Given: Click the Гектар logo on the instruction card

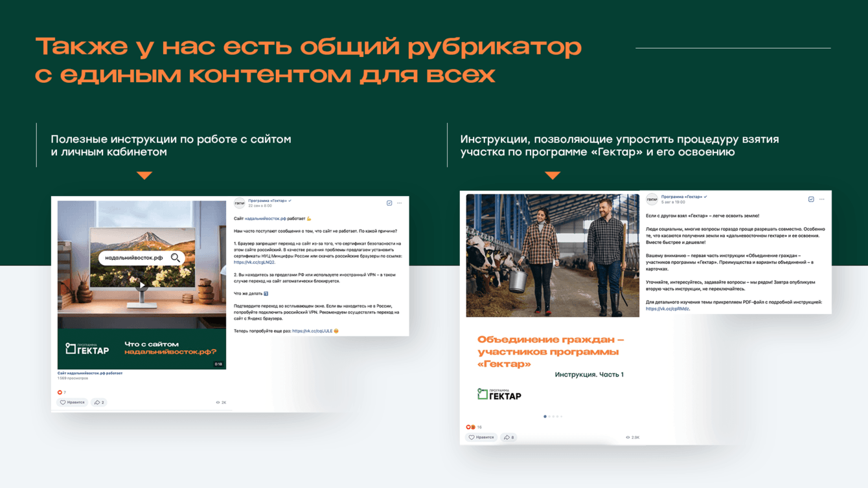Looking at the screenshot, I should click(x=499, y=394).
